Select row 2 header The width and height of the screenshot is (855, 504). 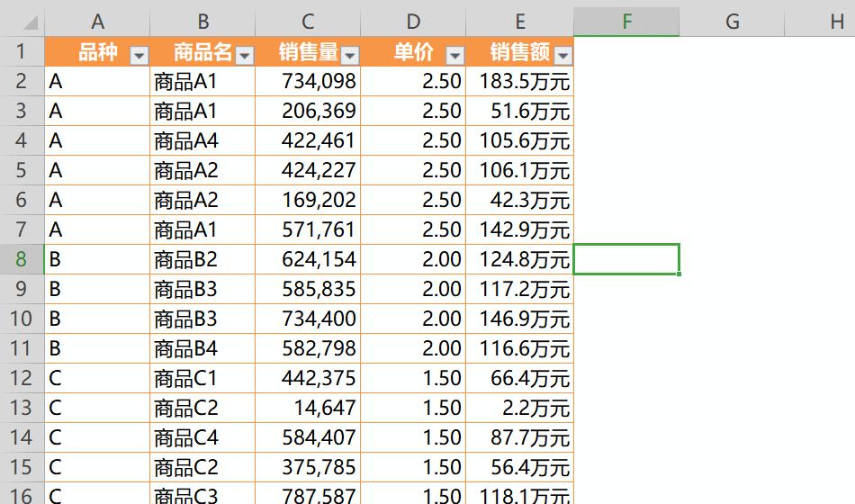pos(22,81)
